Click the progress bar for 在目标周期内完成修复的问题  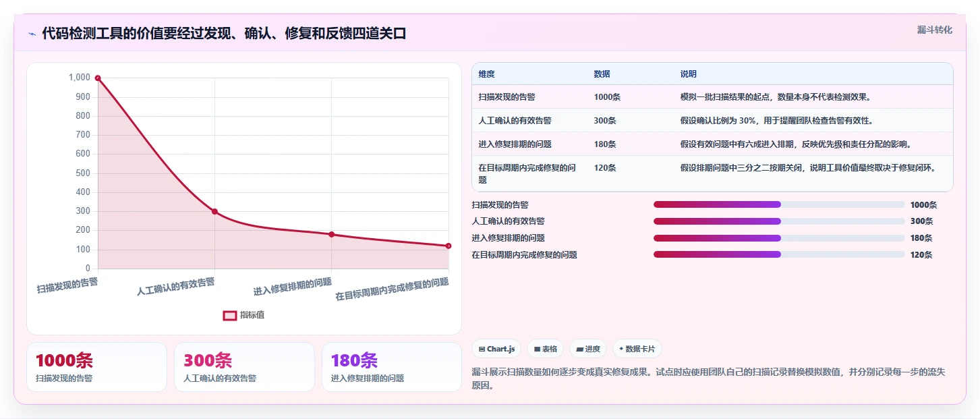[779, 254]
